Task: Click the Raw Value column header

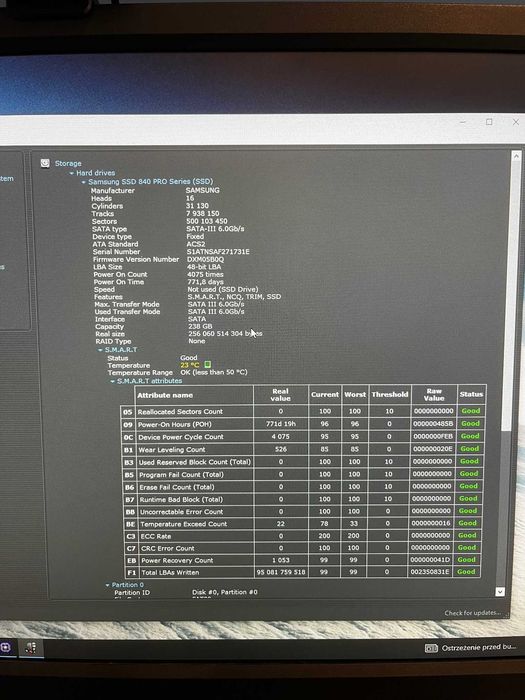Action: pos(434,394)
